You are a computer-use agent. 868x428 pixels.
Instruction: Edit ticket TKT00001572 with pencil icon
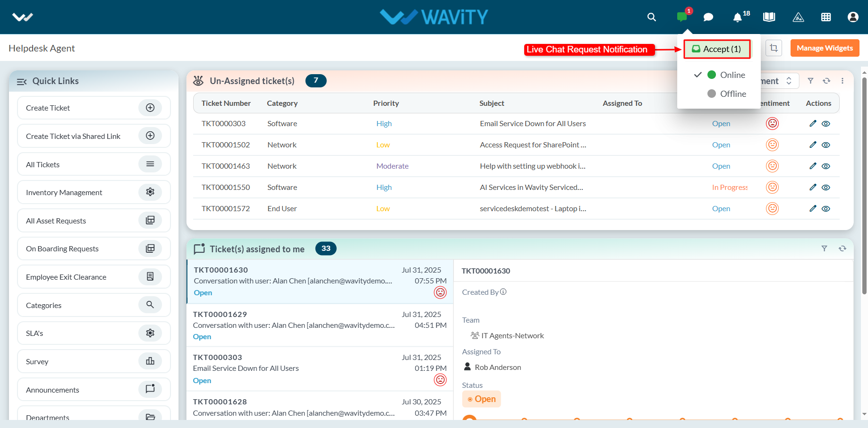[x=813, y=208]
